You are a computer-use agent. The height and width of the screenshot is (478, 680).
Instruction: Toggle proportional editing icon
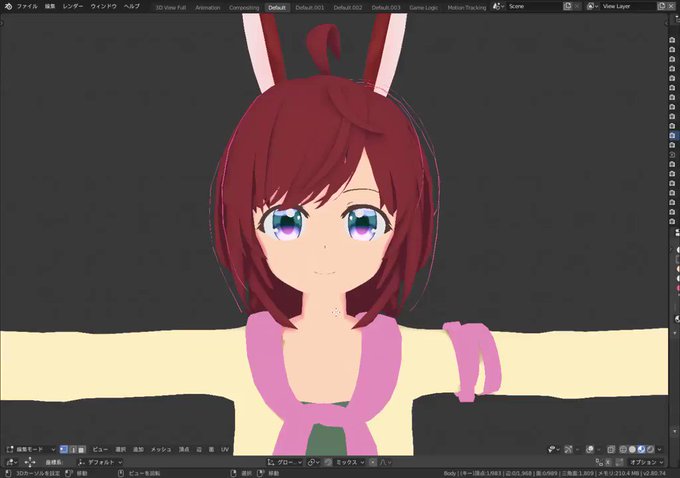373,462
